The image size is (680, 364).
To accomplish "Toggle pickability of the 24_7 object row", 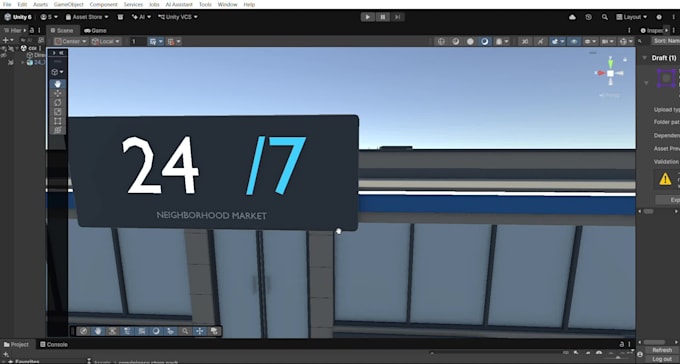I will 11,62.
